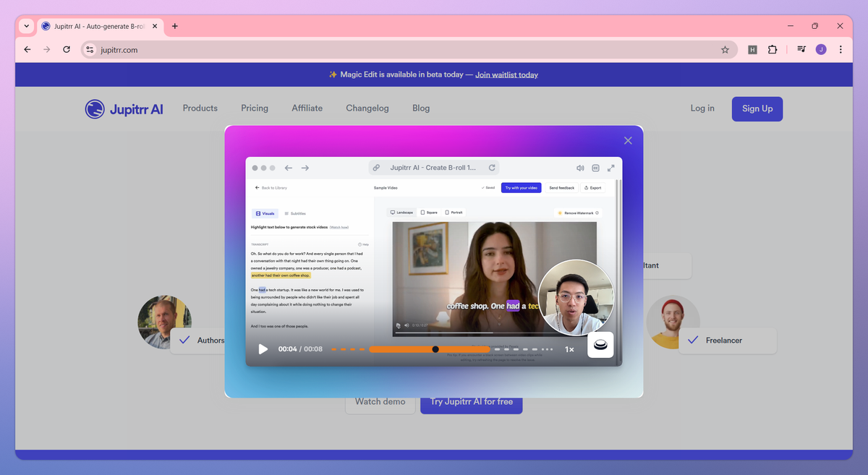Viewport: 868px width, 475px height.
Task: Bookmark this page with star icon
Action: (x=725, y=50)
